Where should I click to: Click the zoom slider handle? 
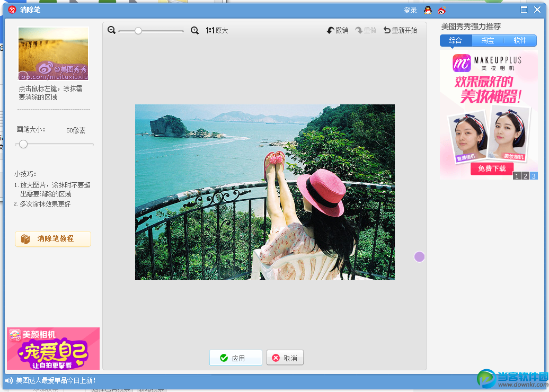[x=138, y=31]
